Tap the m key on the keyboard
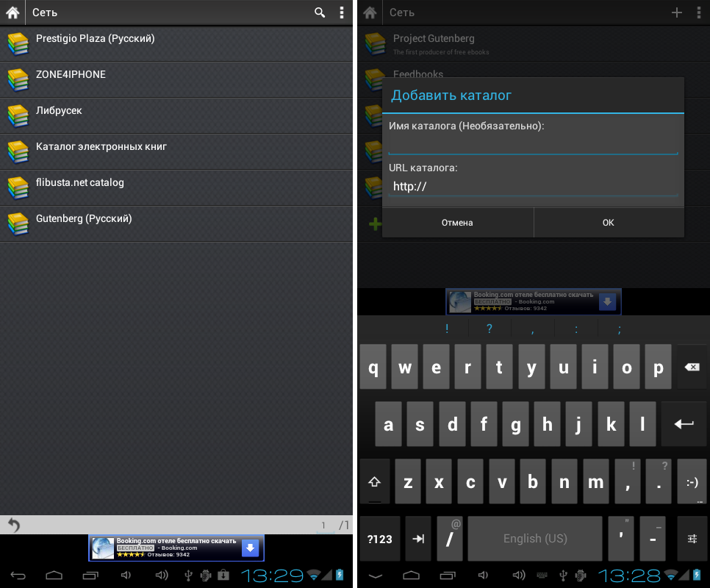 596,481
